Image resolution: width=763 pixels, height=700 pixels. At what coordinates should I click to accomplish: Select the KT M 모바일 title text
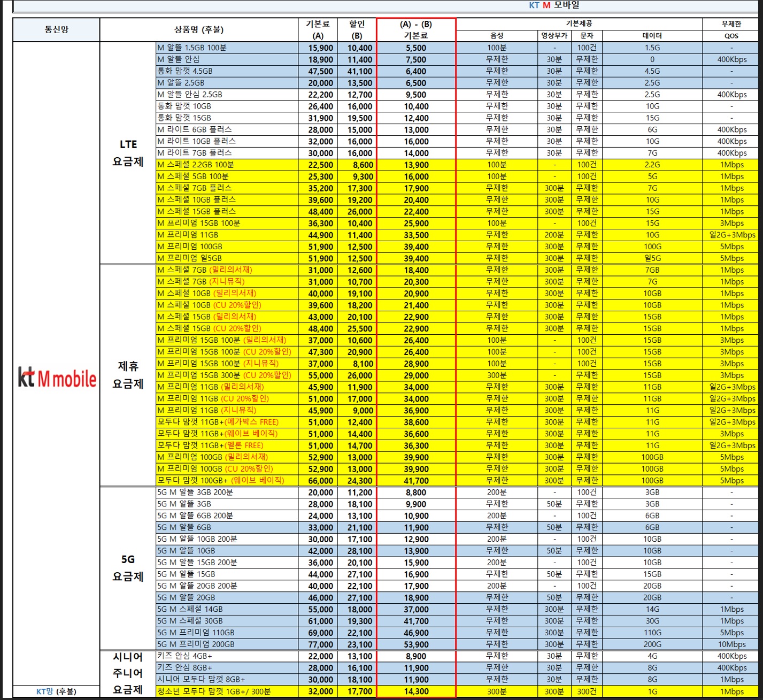554,5
